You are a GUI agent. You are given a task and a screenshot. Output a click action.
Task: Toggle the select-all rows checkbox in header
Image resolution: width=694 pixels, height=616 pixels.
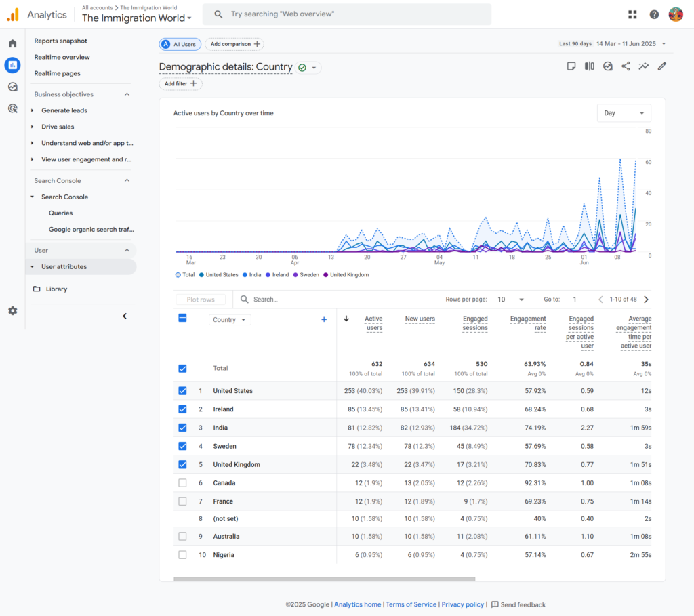[182, 318]
